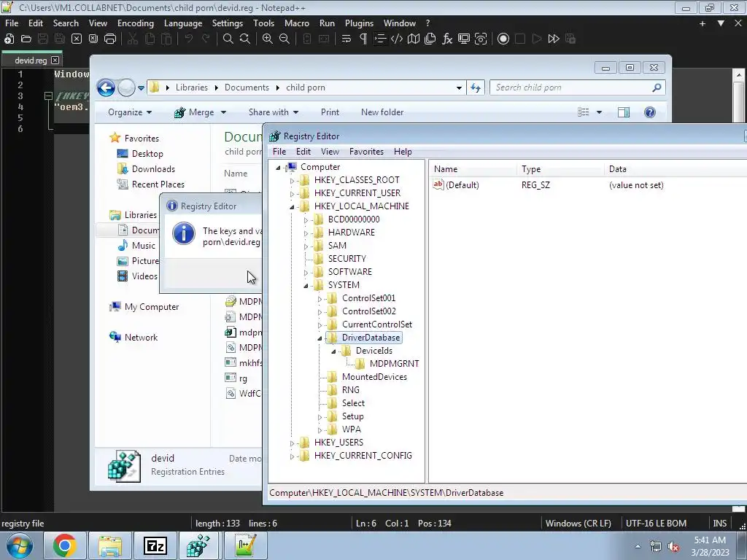Toggle the Indent Guide toolbar icon
This screenshot has width=747, height=560.
[379, 39]
